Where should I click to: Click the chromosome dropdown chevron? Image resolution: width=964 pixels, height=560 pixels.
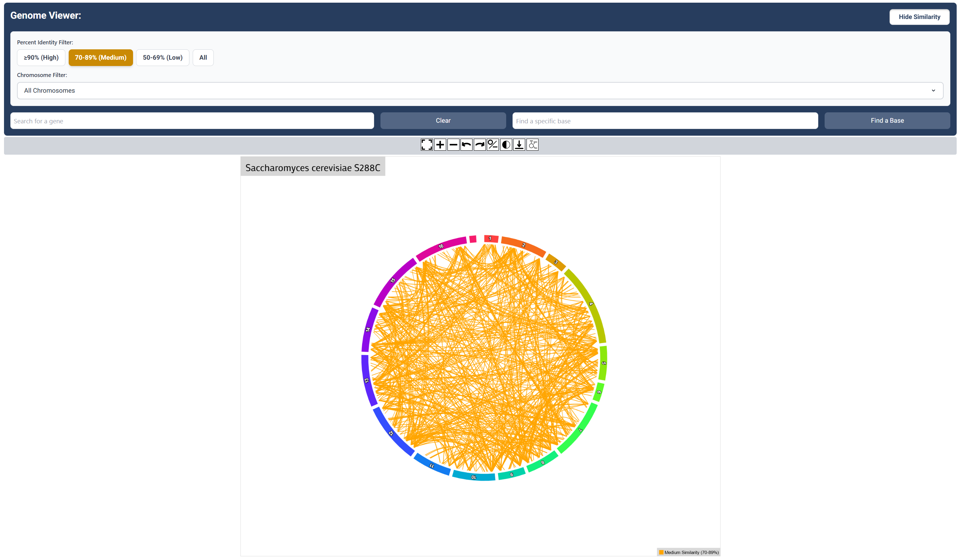(933, 91)
